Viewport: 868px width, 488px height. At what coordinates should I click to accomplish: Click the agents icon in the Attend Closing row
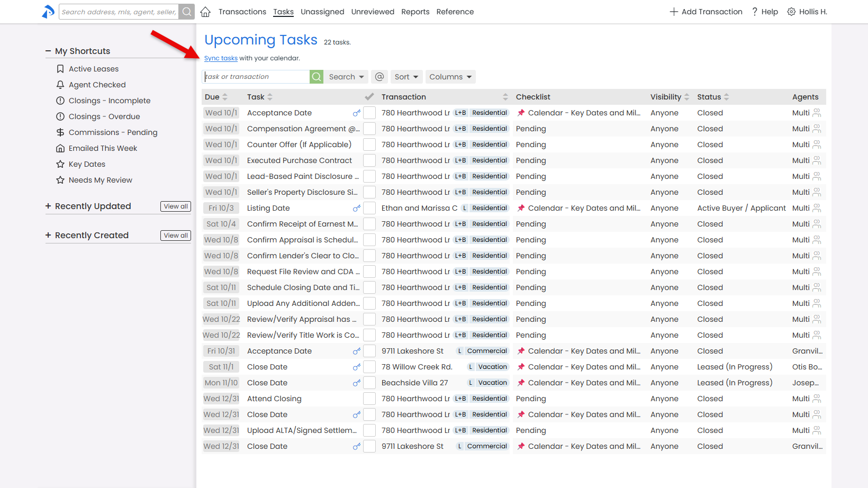817,399
